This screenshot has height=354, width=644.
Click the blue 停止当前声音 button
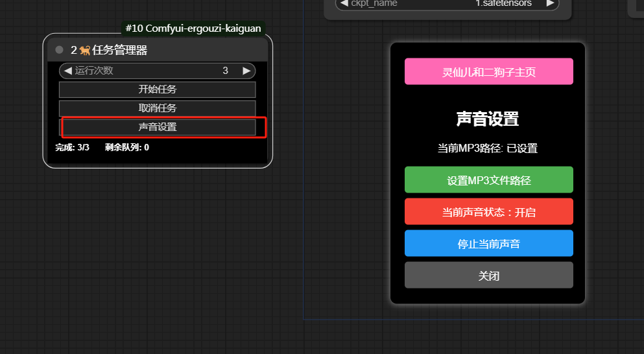tap(489, 243)
